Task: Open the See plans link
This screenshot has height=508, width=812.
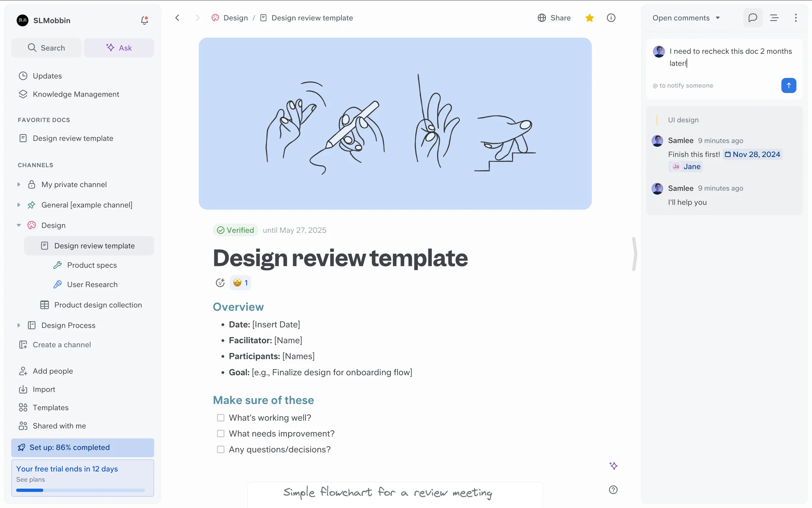Action: [x=30, y=480]
